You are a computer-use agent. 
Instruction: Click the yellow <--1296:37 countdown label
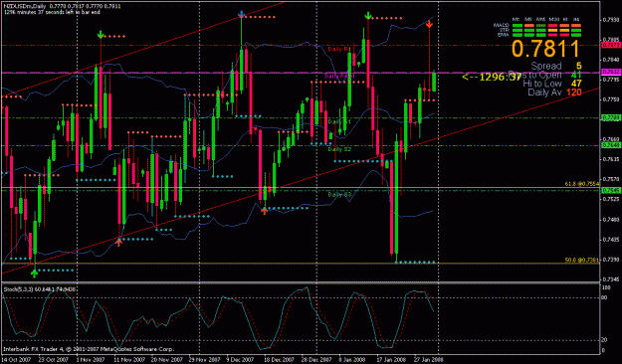point(492,77)
